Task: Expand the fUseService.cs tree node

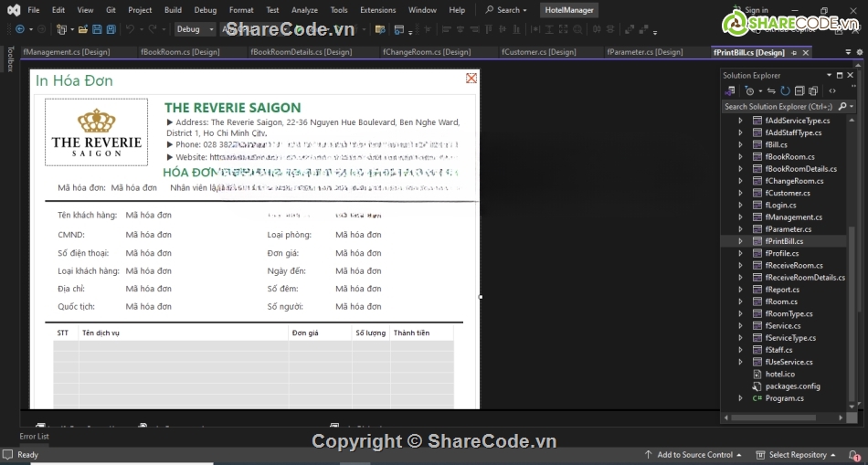Action: (740, 362)
